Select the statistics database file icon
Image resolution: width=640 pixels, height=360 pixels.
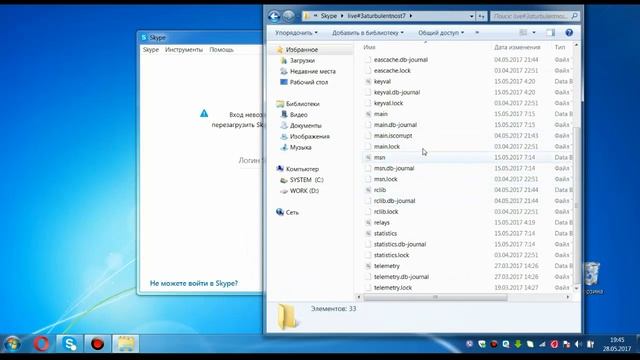coord(368,233)
